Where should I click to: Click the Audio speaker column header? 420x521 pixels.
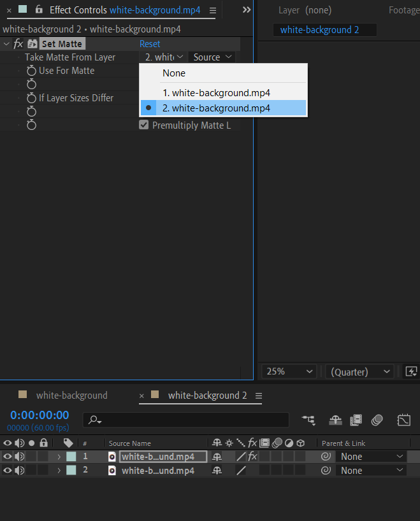click(20, 443)
